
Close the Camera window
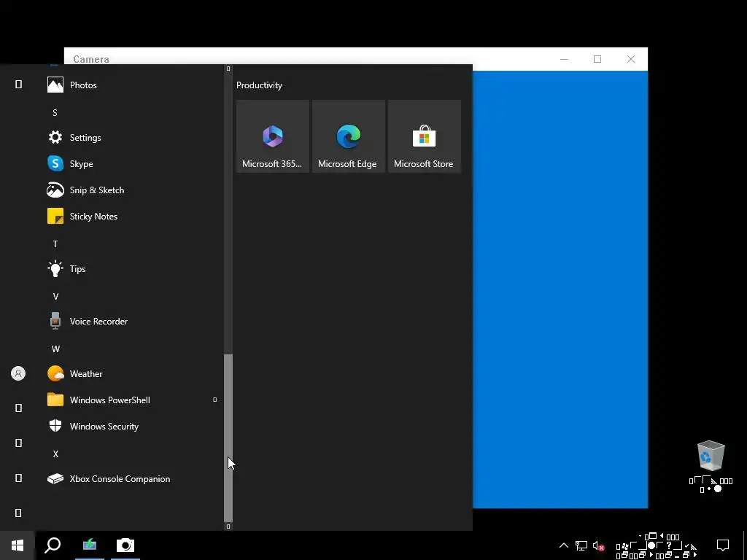[x=631, y=59]
